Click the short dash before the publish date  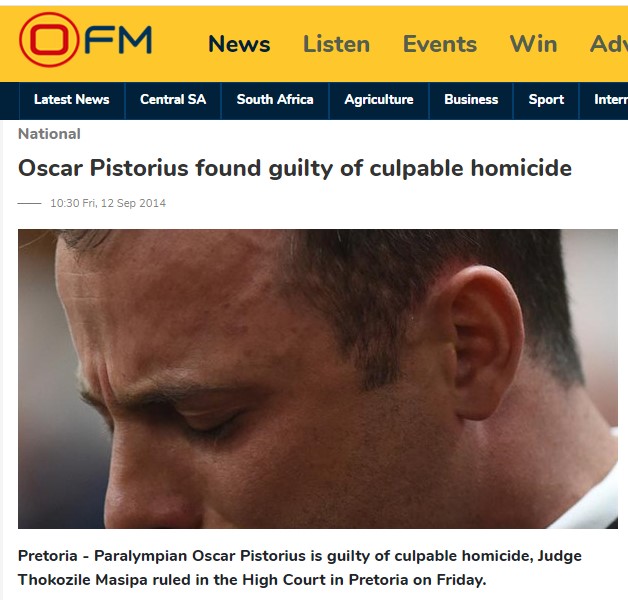[29, 203]
